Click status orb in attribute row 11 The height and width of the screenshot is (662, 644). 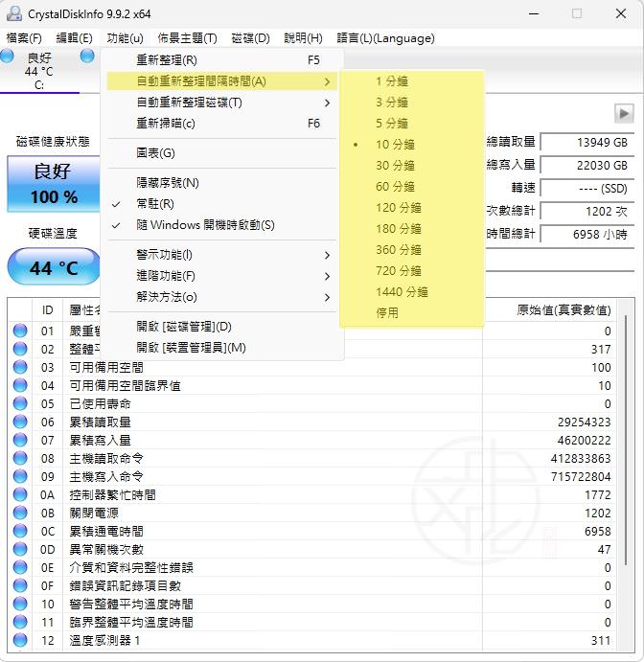[20, 622]
